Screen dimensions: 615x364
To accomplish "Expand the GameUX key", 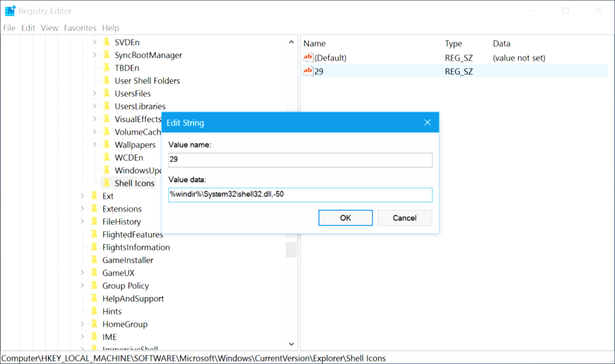I will pos(82,273).
